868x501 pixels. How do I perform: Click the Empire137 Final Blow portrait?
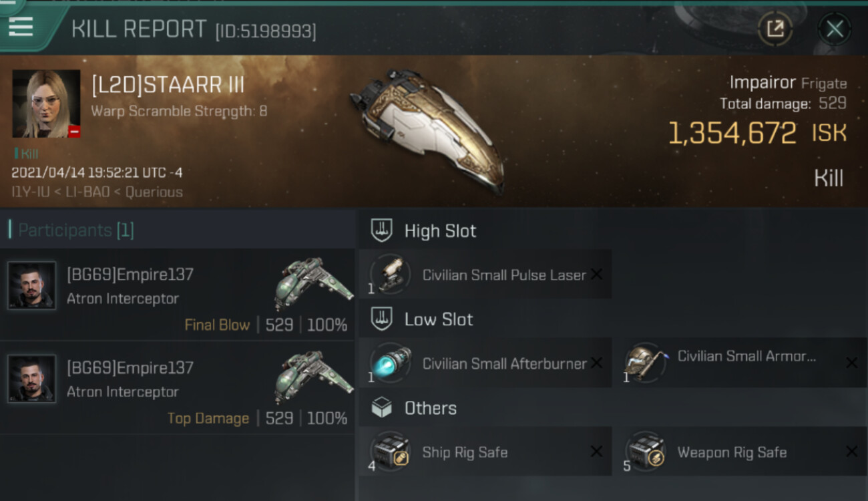click(31, 285)
